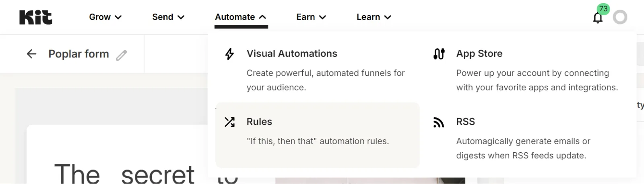Open the App Store title link
The height and width of the screenshot is (184, 644).
click(x=479, y=53)
